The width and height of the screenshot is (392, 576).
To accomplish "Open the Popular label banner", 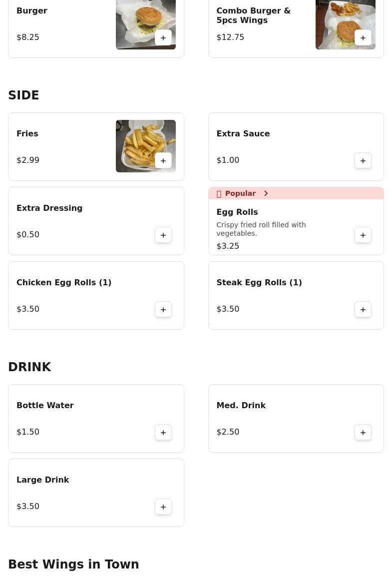I will [x=296, y=193].
